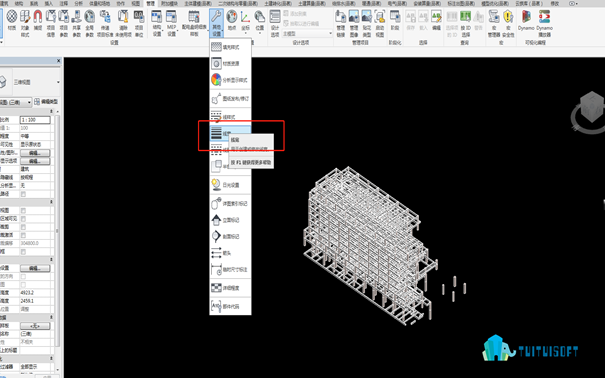
Task: Open the 其他设置 (Additional Settings) dropdown
Action: (216, 23)
